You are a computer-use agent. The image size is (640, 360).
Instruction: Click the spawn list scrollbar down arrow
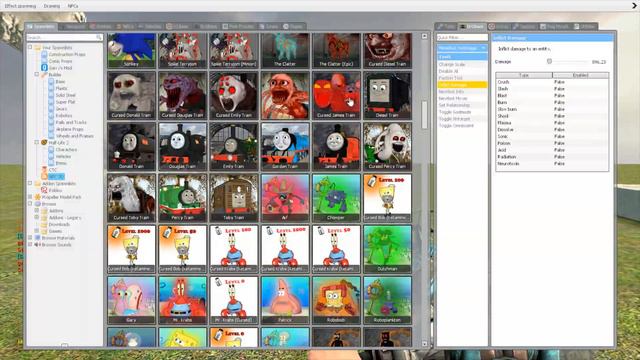pyautogui.click(x=424, y=344)
